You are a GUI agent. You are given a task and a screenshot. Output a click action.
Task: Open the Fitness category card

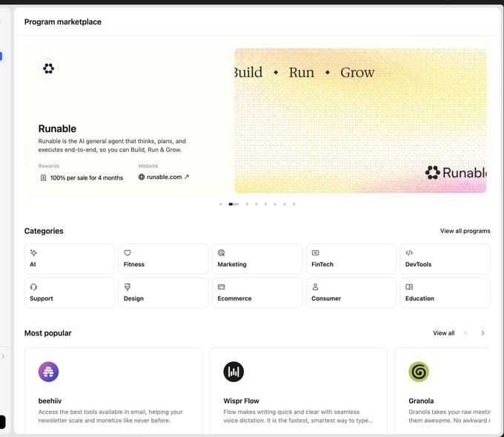[163, 259]
